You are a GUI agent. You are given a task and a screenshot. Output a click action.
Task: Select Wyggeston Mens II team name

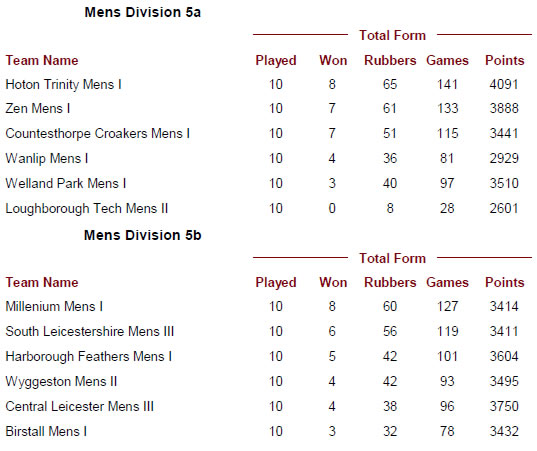(61, 381)
